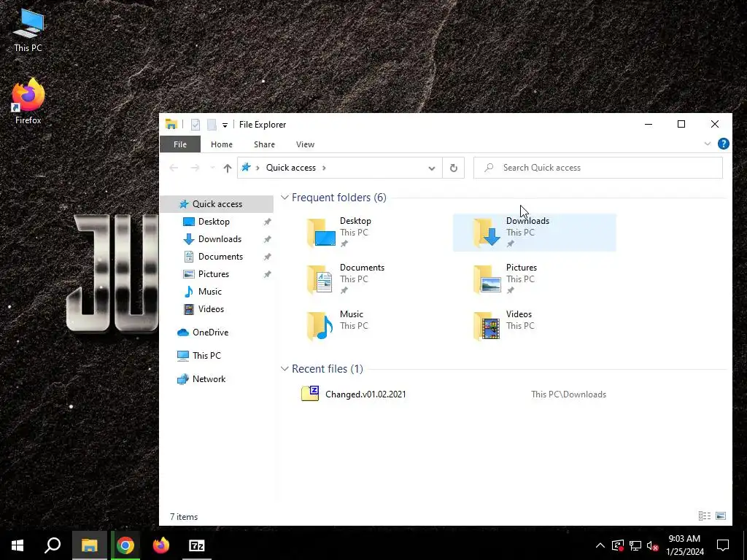Click network icon in system tray
This screenshot has height=560, width=747.
(635, 545)
